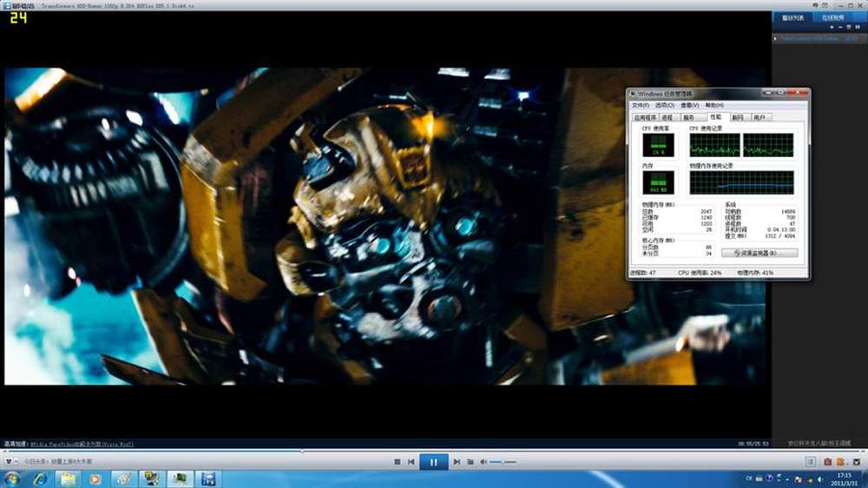This screenshot has height=488, width=868.
Task: Adjust the player volume slider
Action: pyautogui.click(x=503, y=462)
